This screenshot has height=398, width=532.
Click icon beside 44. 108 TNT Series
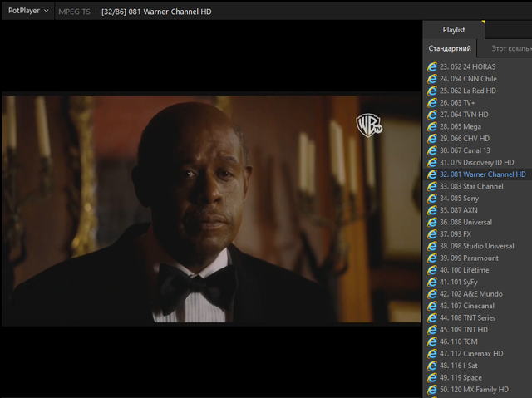tap(432, 317)
